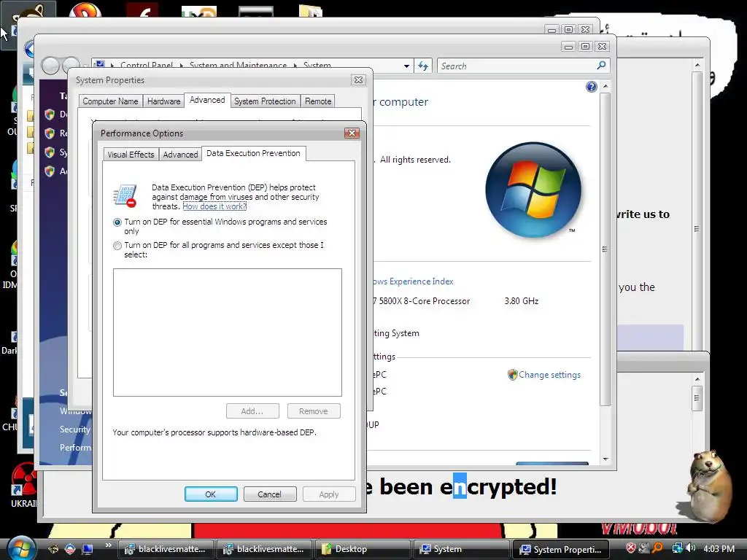Image resolution: width=747 pixels, height=560 pixels.
Task: Click the Start orb button
Action: tap(20, 548)
